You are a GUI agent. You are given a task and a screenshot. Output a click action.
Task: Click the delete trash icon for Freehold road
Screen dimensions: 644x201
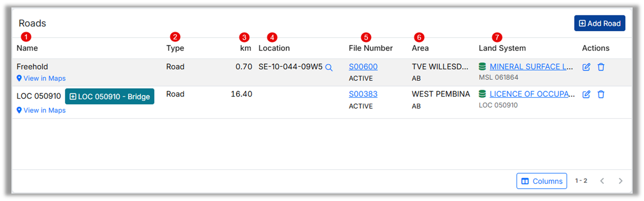click(601, 67)
